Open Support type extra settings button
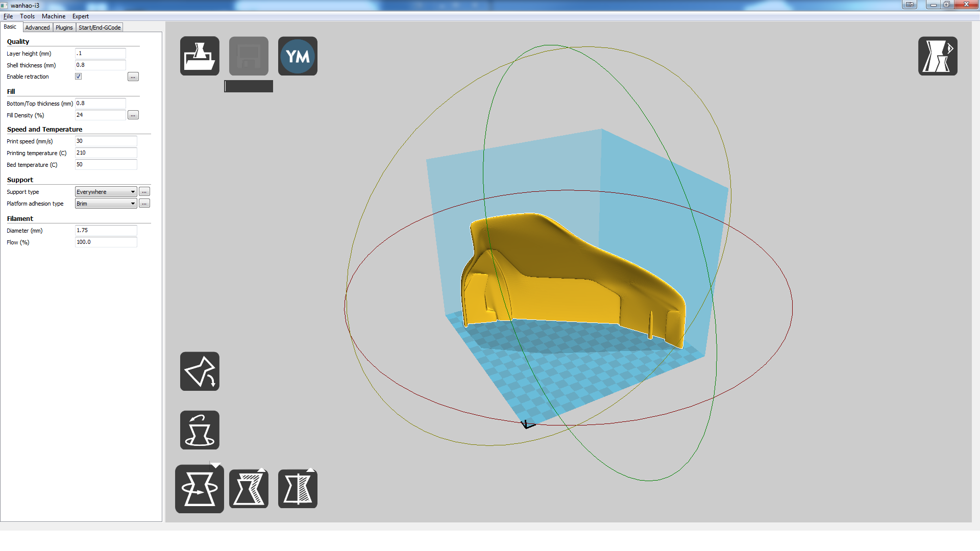The width and height of the screenshot is (980, 551). pos(144,192)
